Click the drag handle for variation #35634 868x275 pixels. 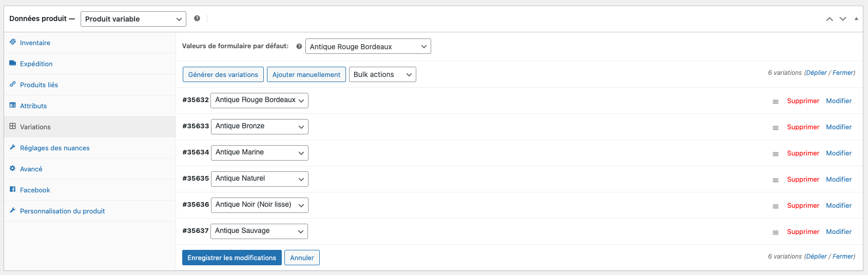point(776,154)
